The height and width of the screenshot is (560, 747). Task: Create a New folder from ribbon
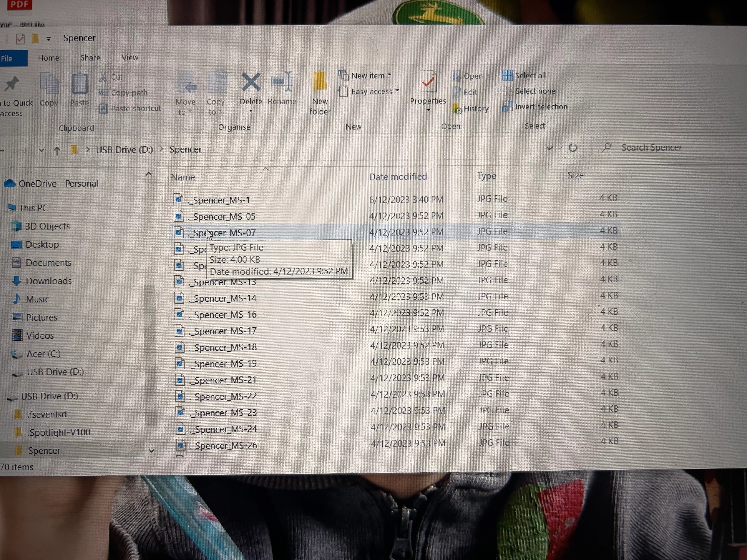[319, 82]
